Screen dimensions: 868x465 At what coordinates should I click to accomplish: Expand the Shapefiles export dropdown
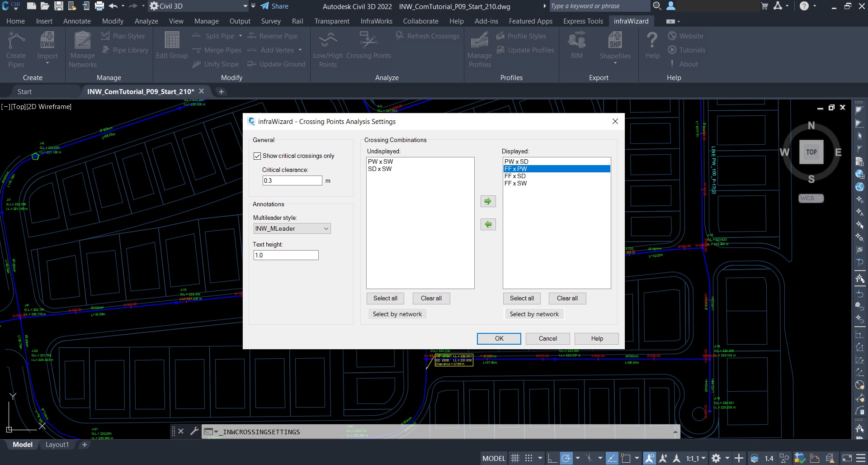click(615, 63)
